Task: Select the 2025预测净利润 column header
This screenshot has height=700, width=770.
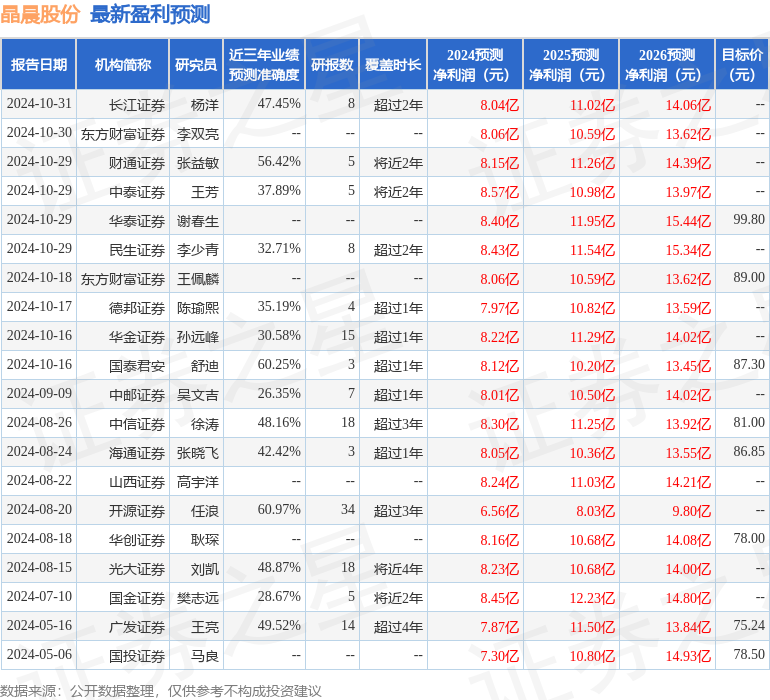Action: (x=571, y=64)
